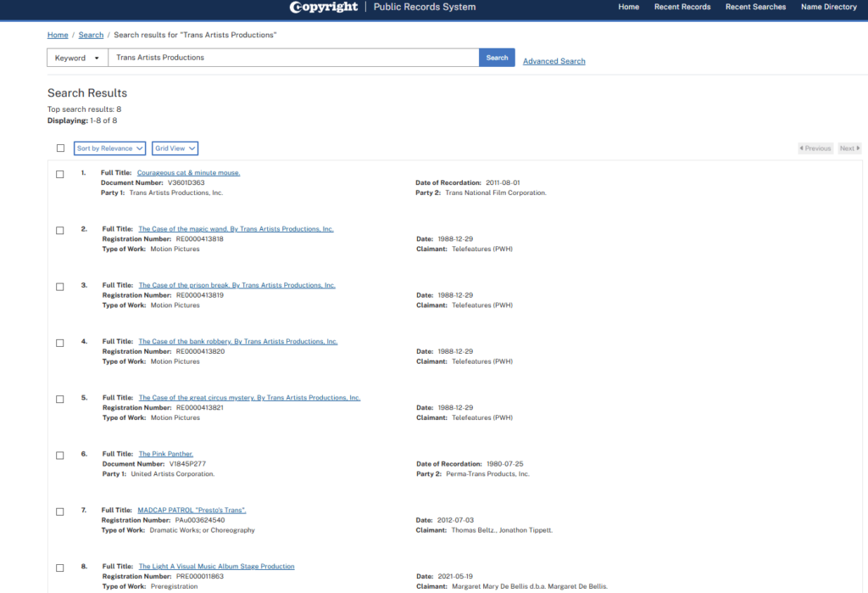Screen dimensions: 868x593
Task: Click registration number RE0000413819
Action: coord(200,295)
